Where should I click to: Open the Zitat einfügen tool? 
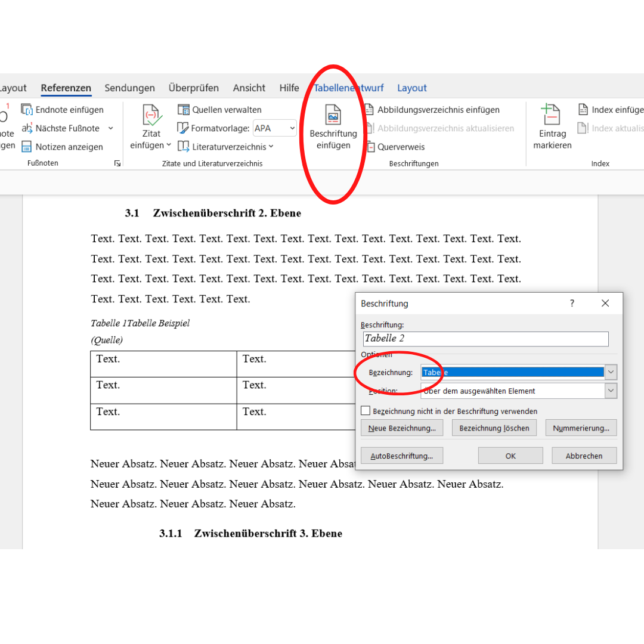click(151, 127)
